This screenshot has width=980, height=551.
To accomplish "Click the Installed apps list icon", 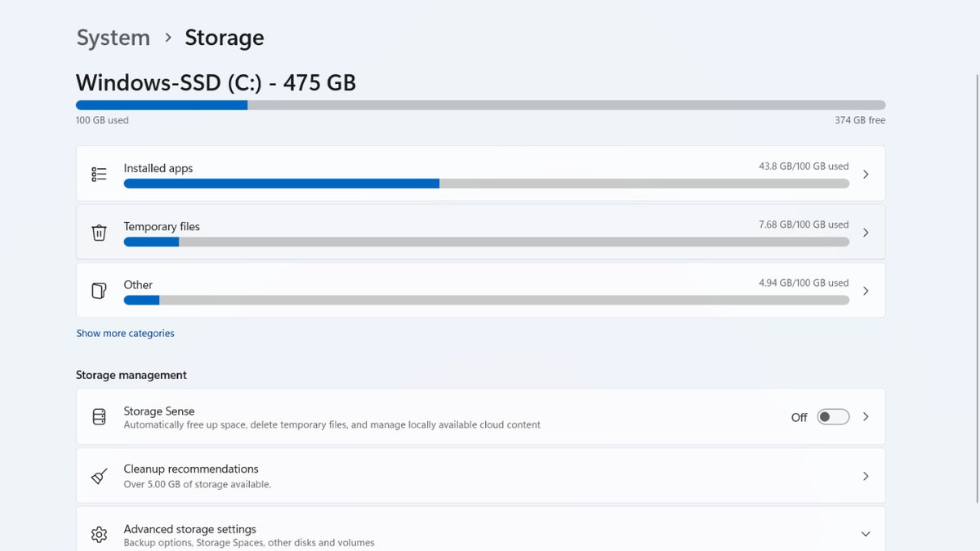I will point(99,173).
